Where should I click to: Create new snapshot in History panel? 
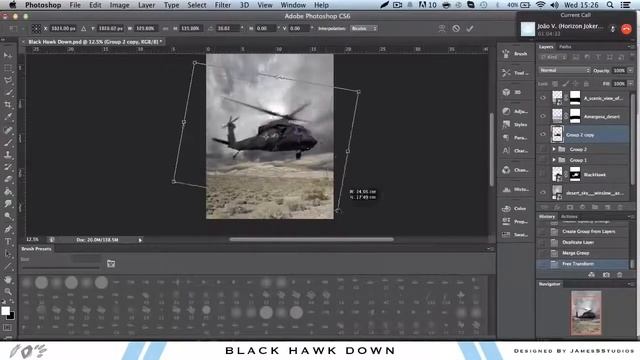point(606,275)
